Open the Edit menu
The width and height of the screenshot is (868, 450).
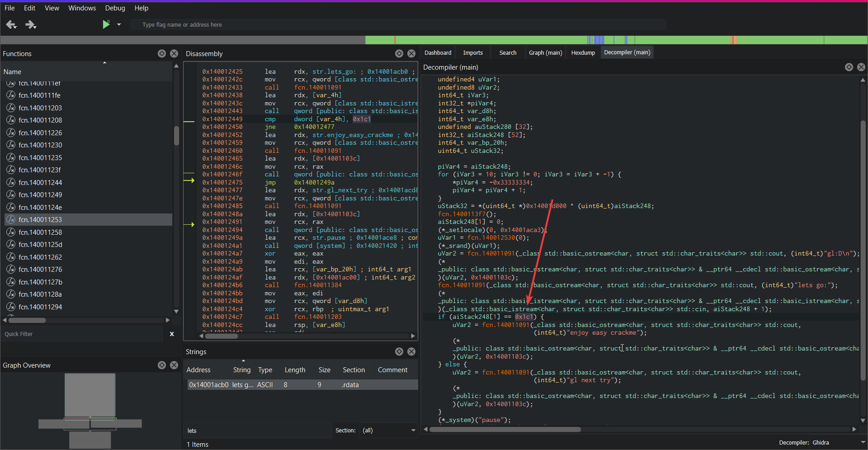[x=29, y=8]
